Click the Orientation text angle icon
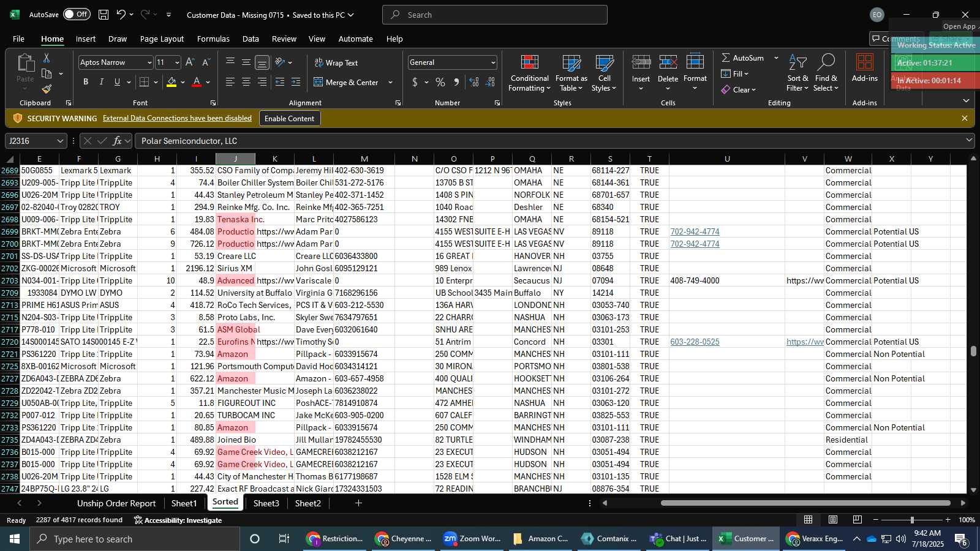 tap(280, 62)
